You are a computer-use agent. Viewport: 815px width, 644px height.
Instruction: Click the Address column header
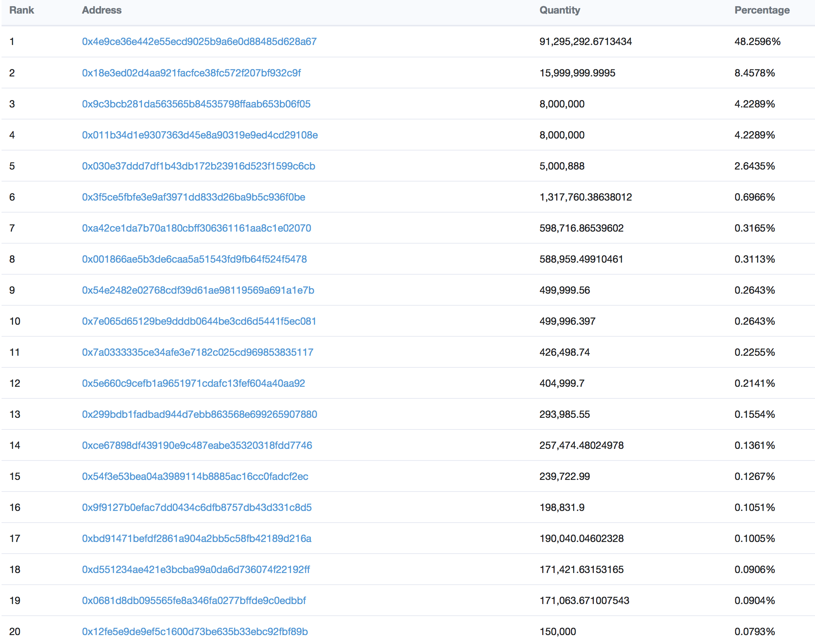click(102, 10)
